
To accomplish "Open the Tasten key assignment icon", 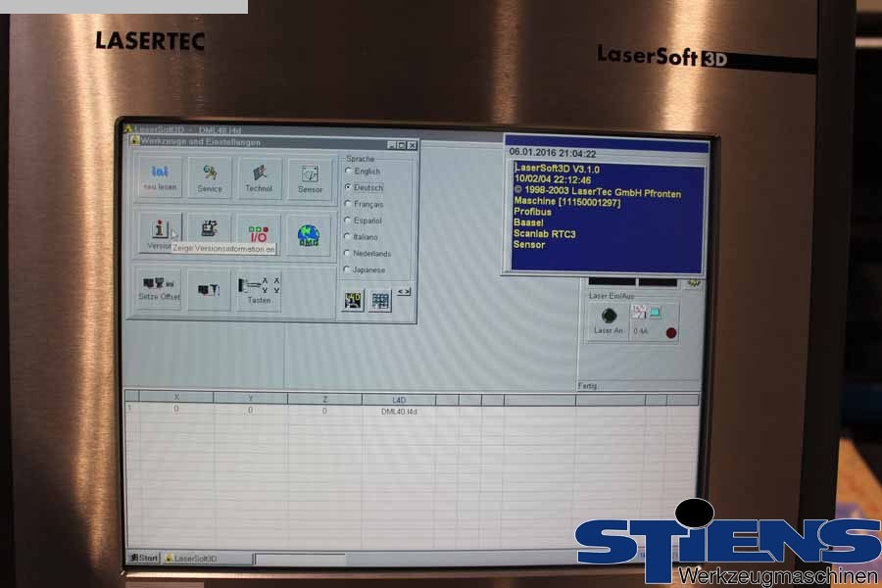I will point(259,289).
